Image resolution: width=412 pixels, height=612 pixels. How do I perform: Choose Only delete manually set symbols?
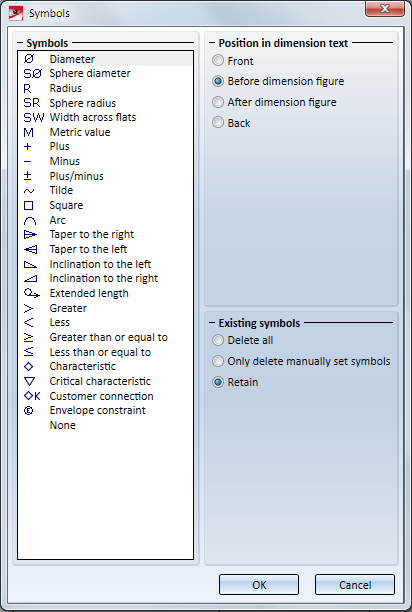pos(301,361)
